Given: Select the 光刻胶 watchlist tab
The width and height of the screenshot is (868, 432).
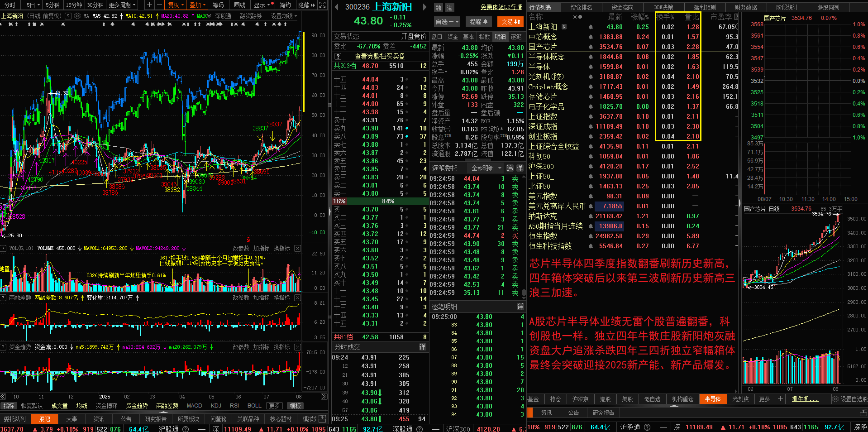Looking at the screenshot, I should (740, 399).
